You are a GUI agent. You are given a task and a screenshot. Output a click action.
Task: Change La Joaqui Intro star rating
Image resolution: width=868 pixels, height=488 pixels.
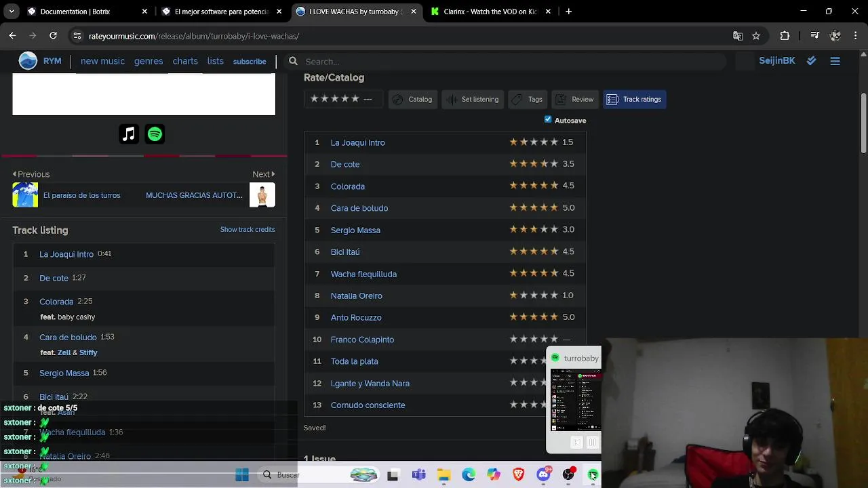coord(534,142)
